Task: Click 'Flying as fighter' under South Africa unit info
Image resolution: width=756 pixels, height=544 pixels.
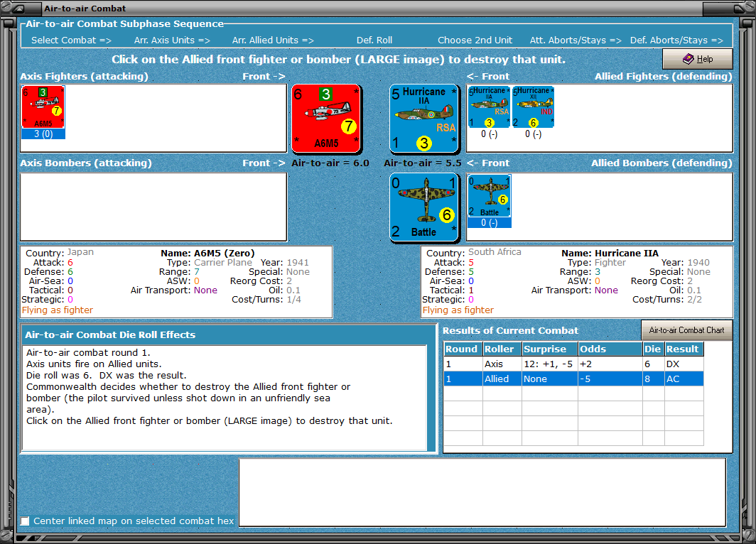Action: click(x=458, y=310)
